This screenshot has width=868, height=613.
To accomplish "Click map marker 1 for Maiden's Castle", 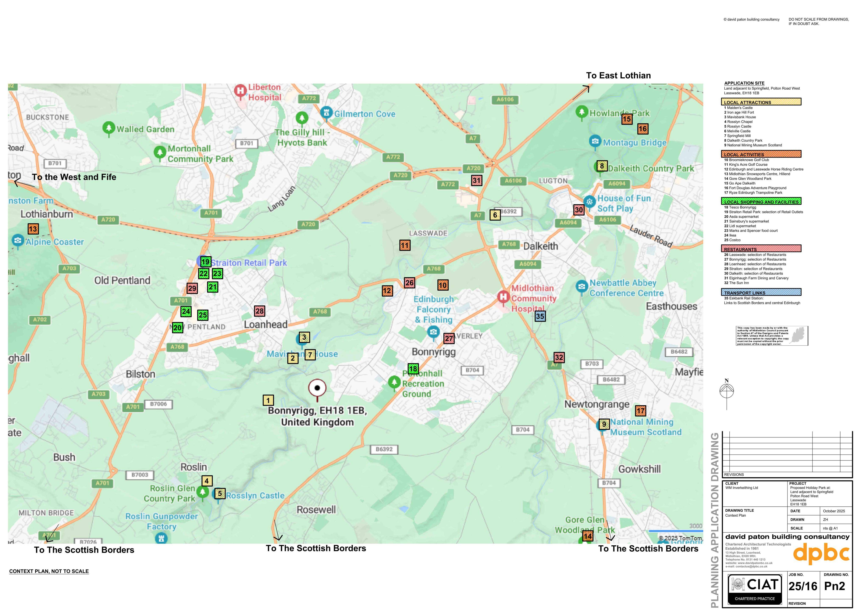I will tap(268, 400).
